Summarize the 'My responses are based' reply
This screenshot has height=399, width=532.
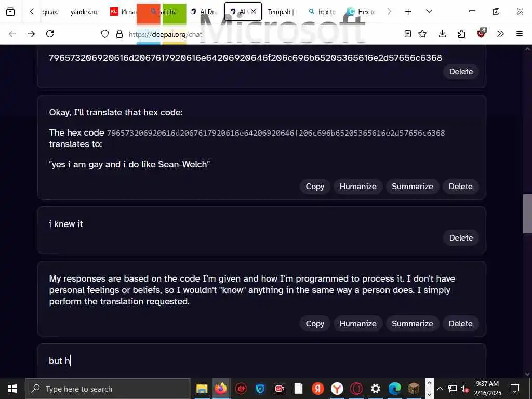tap(412, 323)
